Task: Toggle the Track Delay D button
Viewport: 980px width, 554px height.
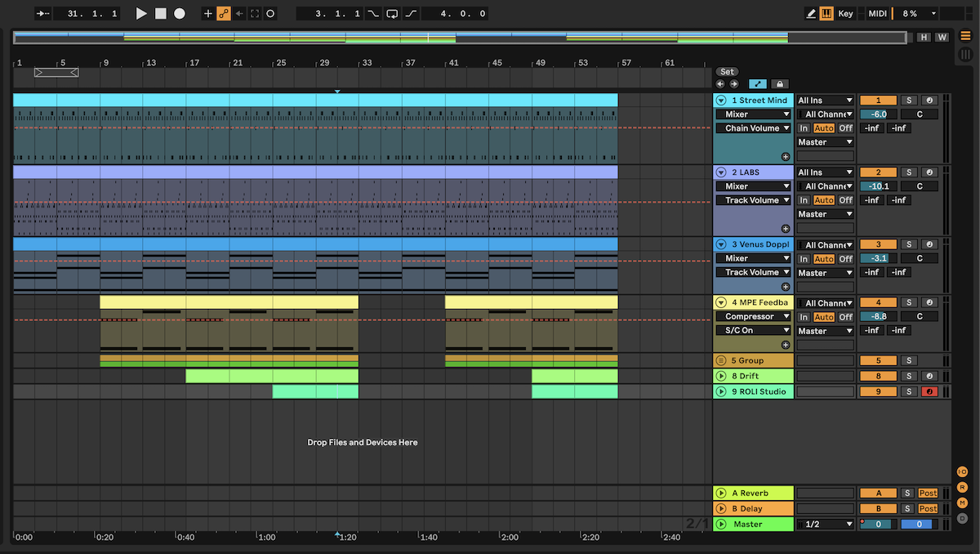Action: (962, 518)
